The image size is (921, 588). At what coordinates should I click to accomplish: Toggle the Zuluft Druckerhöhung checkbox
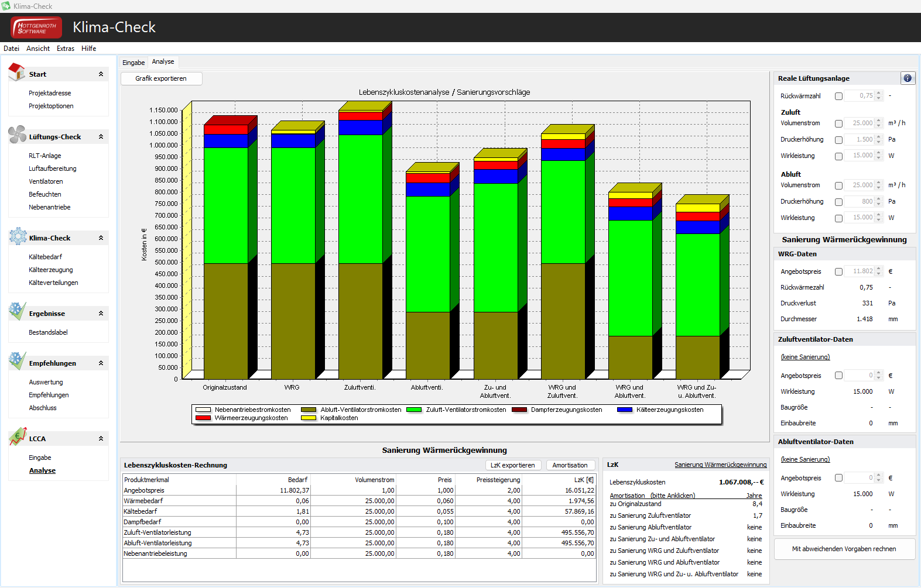pos(838,140)
